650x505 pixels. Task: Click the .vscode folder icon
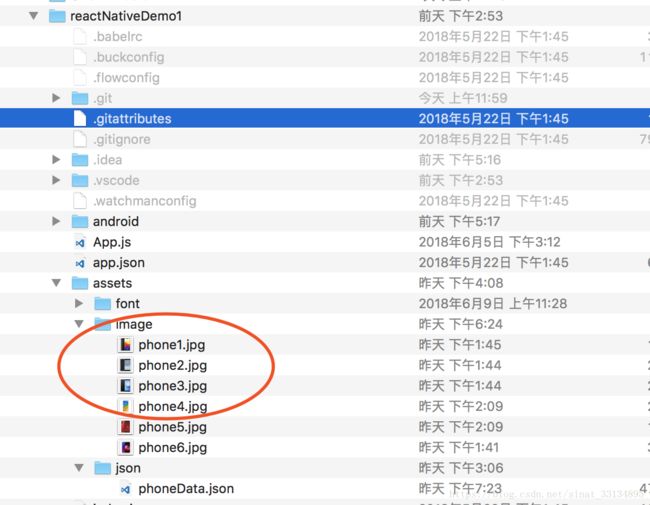tap(80, 180)
